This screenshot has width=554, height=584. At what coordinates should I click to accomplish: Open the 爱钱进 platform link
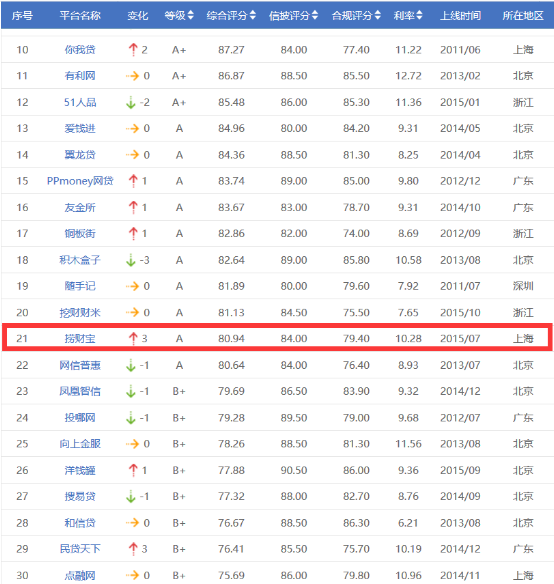(x=80, y=128)
